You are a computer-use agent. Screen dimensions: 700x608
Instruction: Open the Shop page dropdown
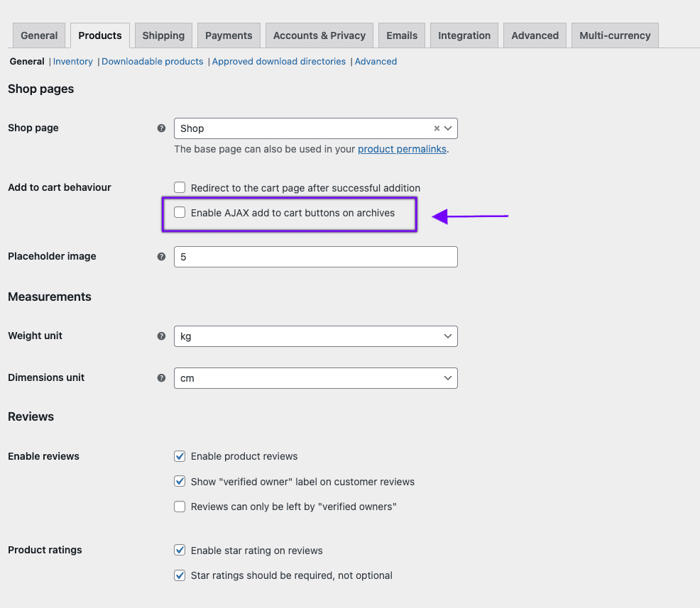point(315,128)
